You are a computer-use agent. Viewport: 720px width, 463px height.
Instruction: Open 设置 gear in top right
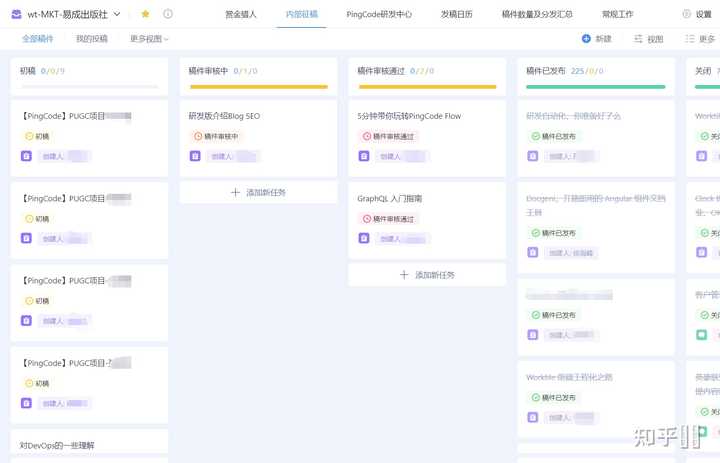tap(685, 14)
